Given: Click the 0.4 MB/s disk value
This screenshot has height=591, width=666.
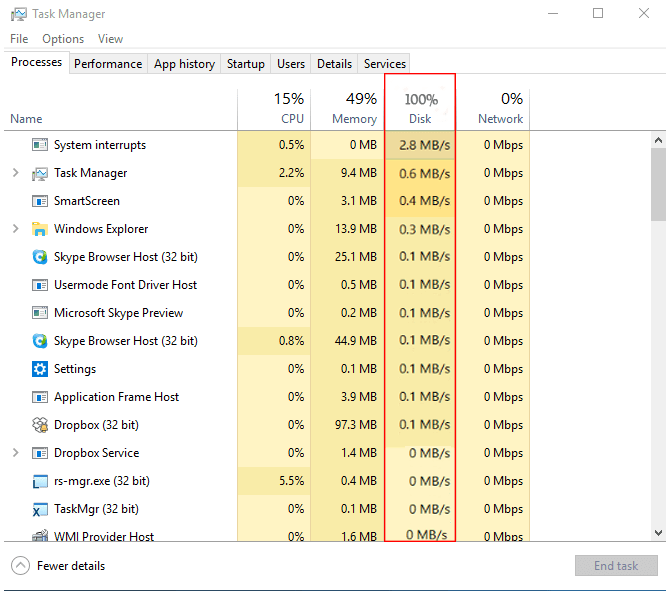Looking at the screenshot, I should click(x=424, y=201).
